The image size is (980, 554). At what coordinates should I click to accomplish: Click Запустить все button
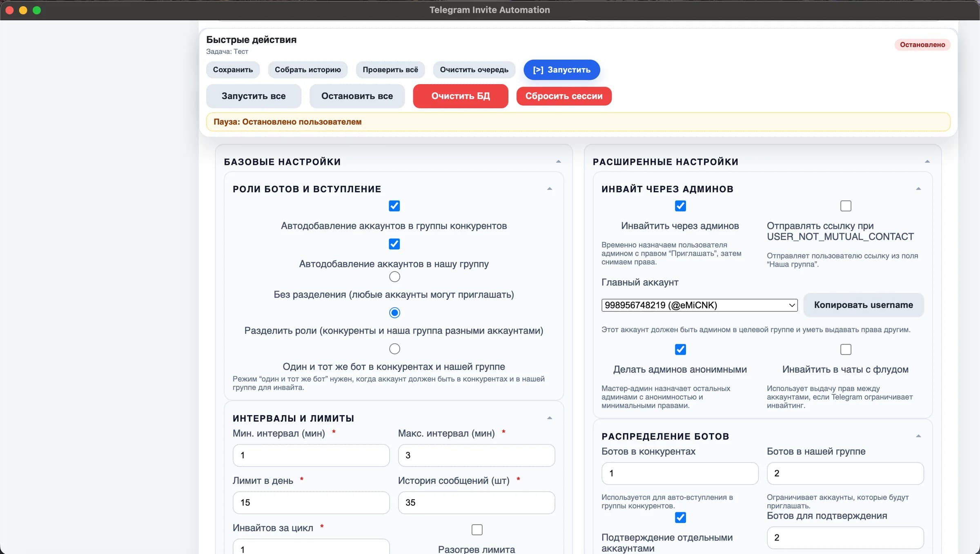[x=254, y=96]
